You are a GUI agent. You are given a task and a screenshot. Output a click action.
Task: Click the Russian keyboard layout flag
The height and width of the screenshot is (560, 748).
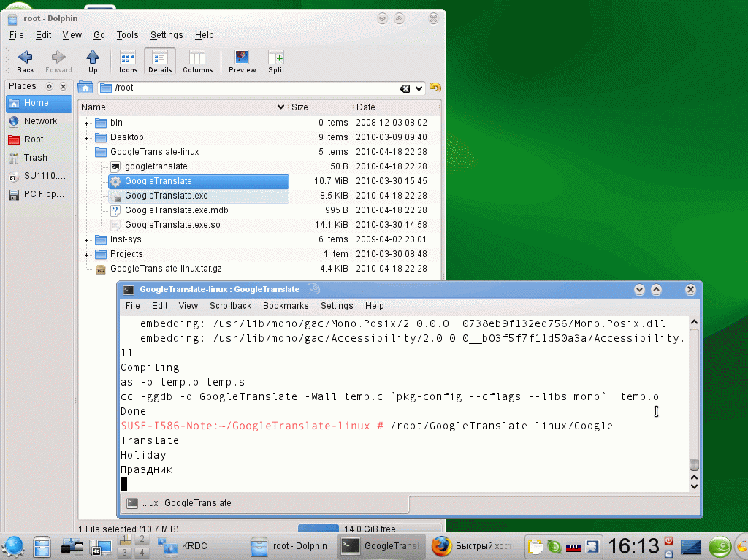573,547
